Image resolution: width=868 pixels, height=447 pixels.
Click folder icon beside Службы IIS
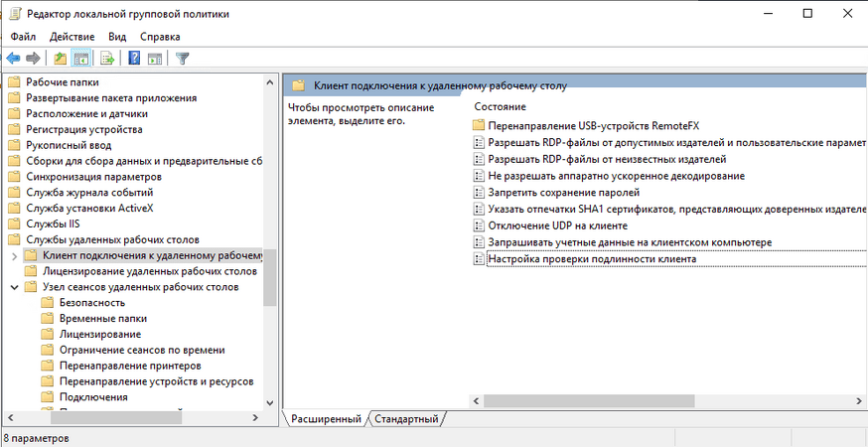click(14, 223)
